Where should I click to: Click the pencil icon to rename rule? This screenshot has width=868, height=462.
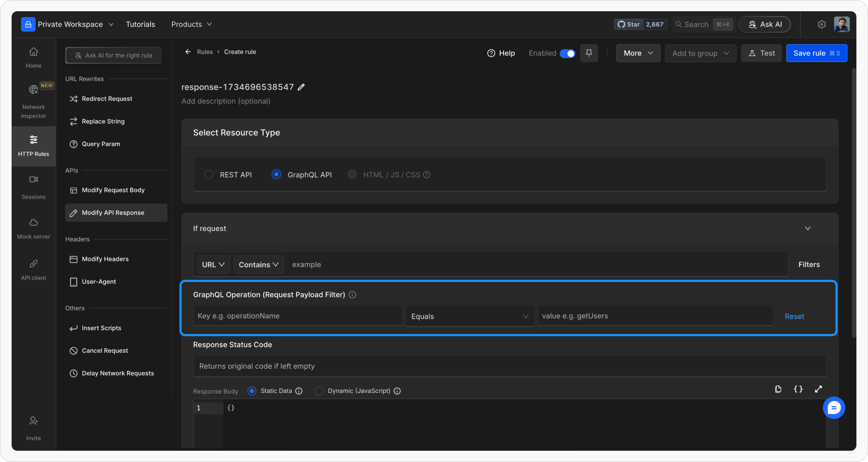click(301, 87)
